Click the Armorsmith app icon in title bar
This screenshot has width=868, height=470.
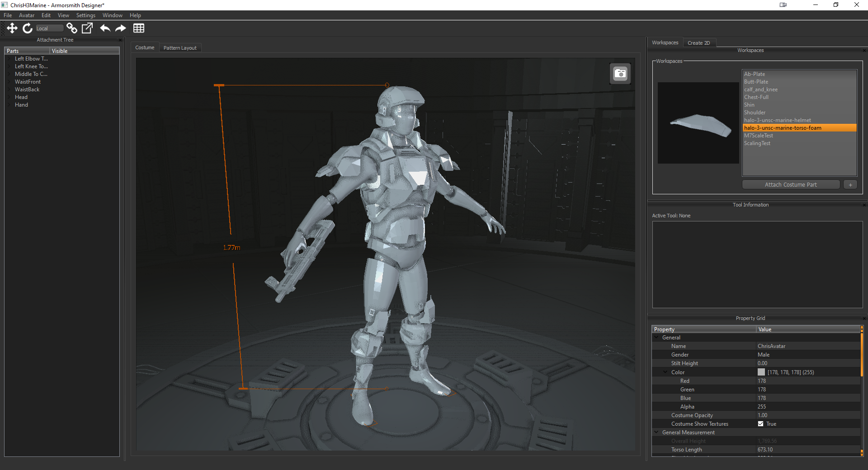[x=5, y=5]
